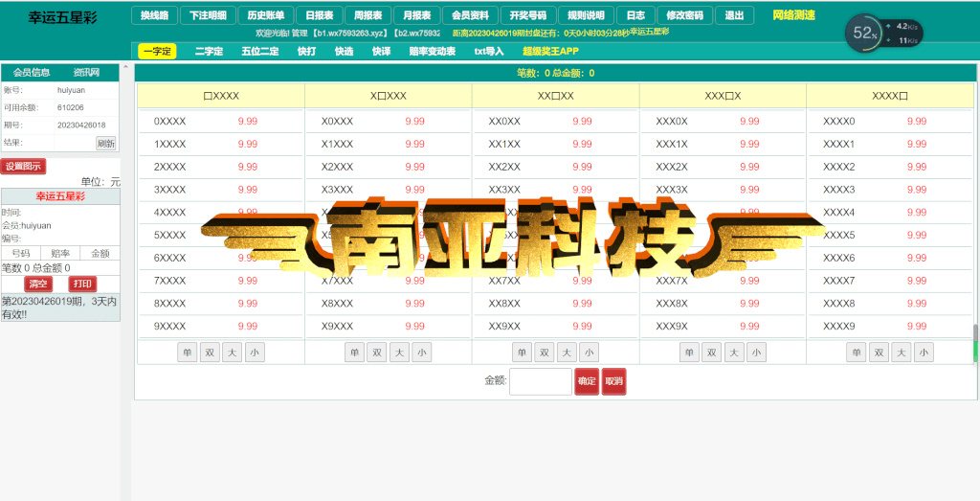Click 大 under the XXXX□ column
980x501 pixels.
(x=902, y=353)
